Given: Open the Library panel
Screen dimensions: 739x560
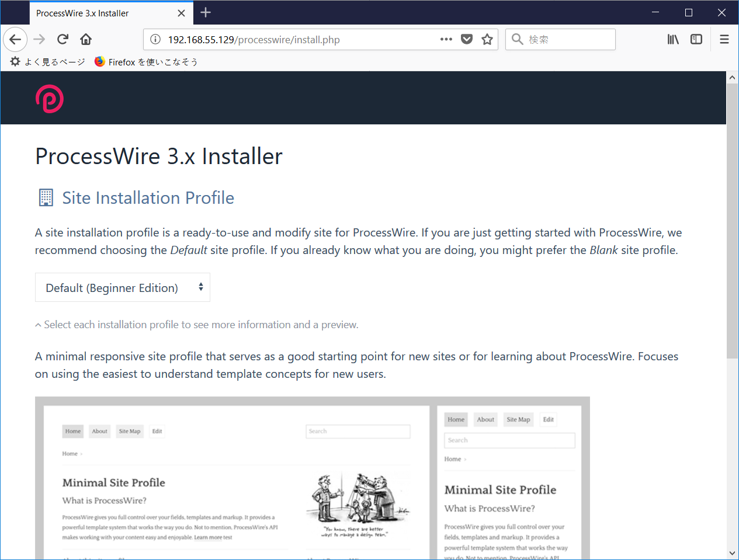Looking at the screenshot, I should click(x=673, y=39).
